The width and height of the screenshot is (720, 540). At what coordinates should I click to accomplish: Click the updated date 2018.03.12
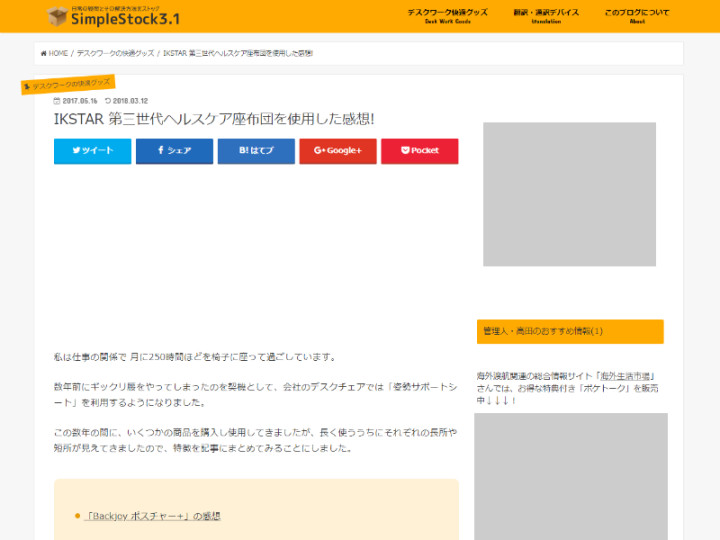coord(130,101)
